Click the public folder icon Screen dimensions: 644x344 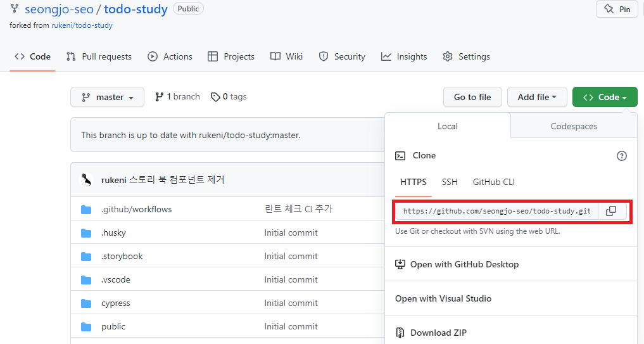(x=86, y=327)
